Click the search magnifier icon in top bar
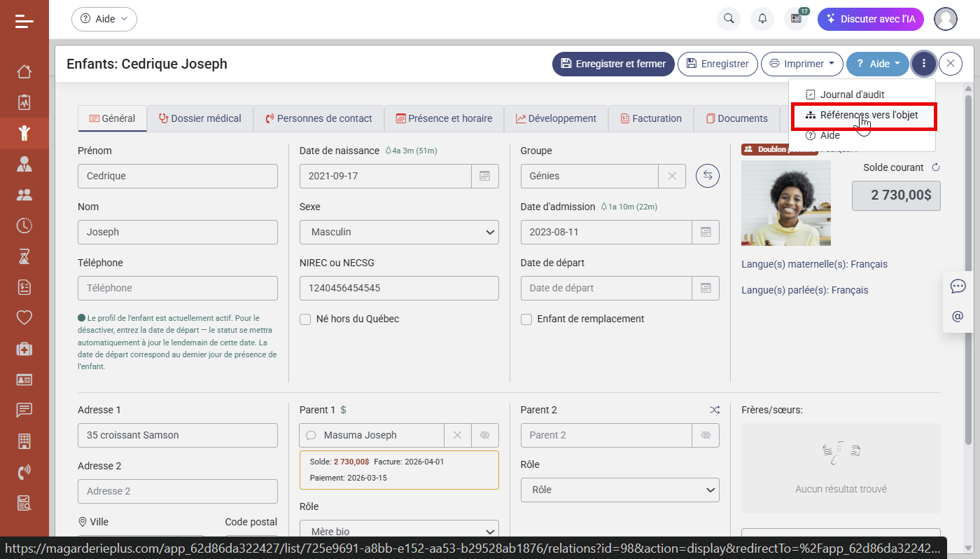 coord(729,19)
